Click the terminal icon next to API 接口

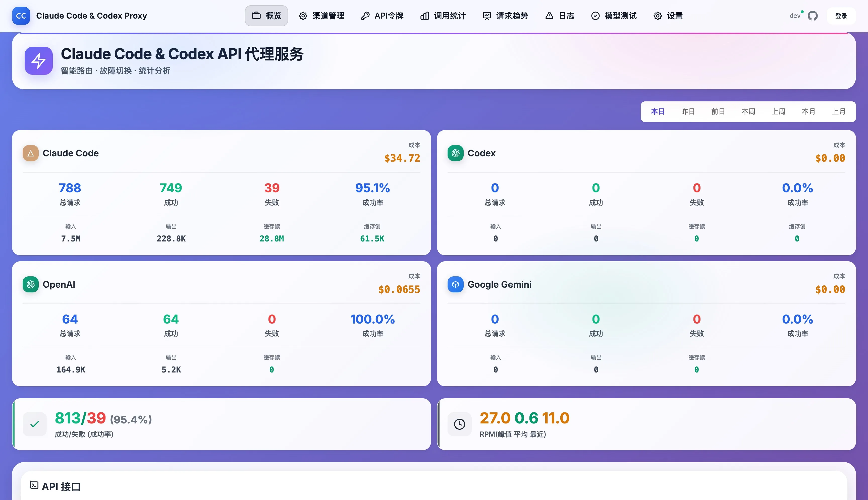(x=34, y=485)
